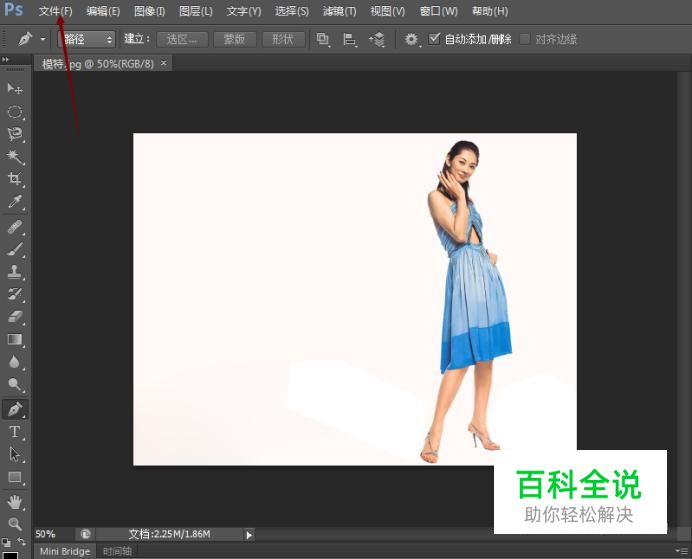The width and height of the screenshot is (692, 559).
Task: Open pen options gear menu
Action: (x=411, y=40)
